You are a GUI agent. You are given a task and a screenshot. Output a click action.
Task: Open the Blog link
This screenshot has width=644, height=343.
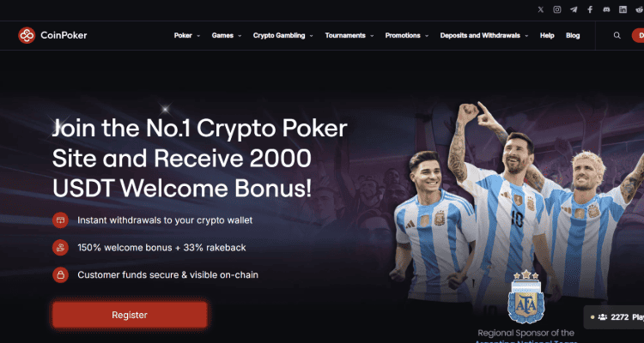573,35
